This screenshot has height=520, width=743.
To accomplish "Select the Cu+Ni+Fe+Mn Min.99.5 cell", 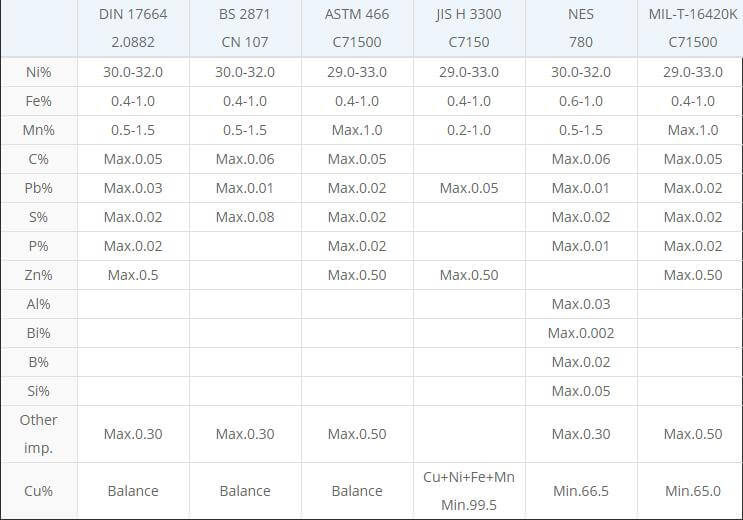I will click(469, 491).
